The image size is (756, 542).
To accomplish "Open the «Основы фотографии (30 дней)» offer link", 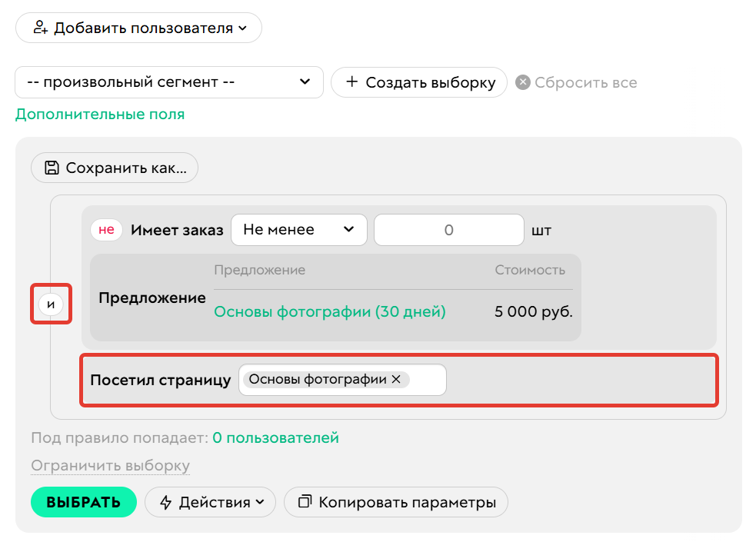I will [329, 312].
